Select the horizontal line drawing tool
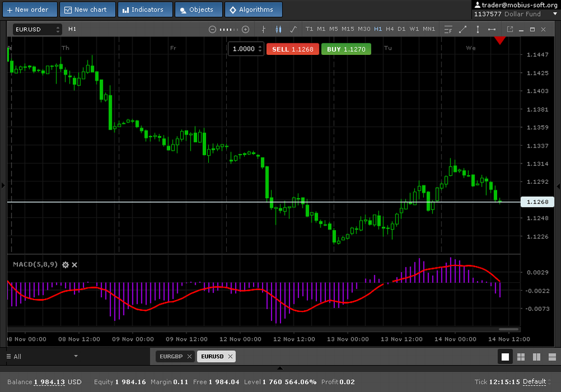561x392 pixels. [x=492, y=29]
